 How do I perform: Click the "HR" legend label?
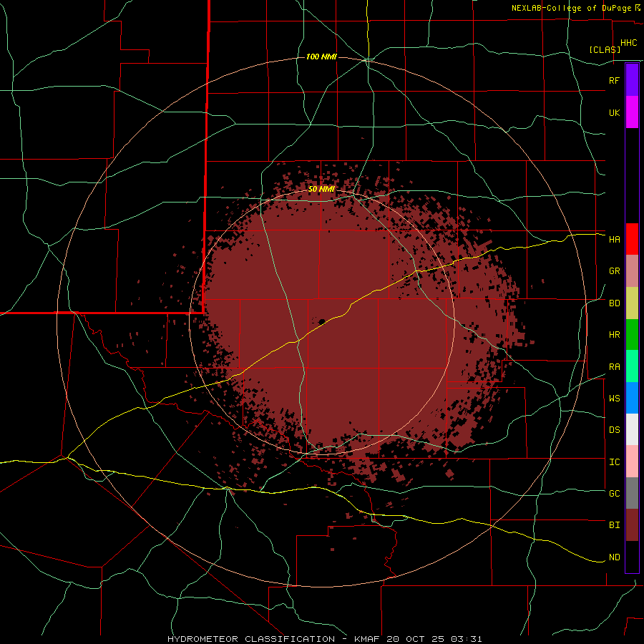(x=614, y=335)
